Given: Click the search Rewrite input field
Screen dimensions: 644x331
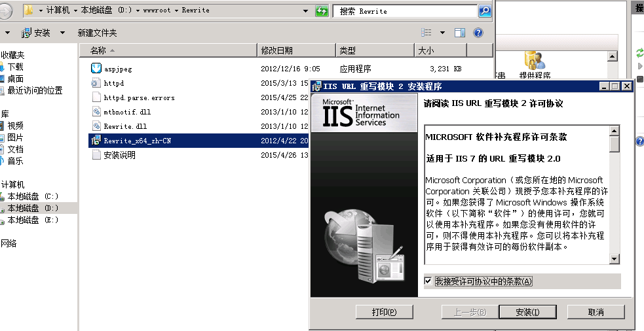Looking at the screenshot, I should click(405, 11).
